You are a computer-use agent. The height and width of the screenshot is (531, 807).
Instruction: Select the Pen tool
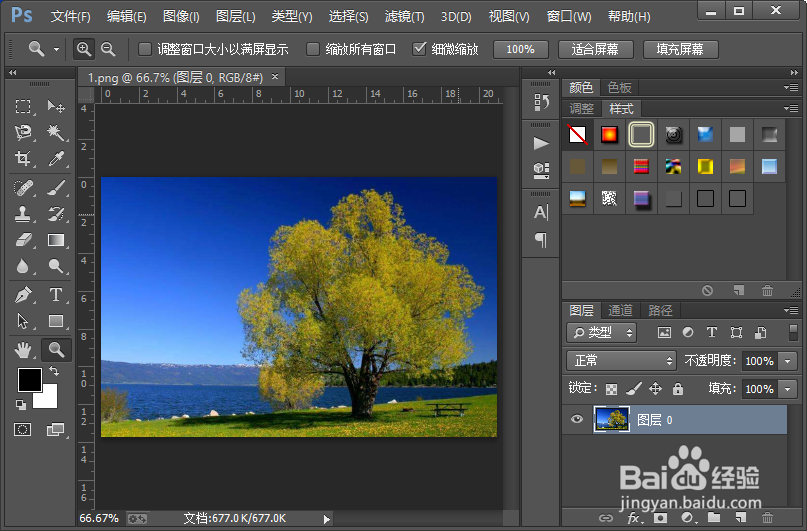click(x=23, y=295)
